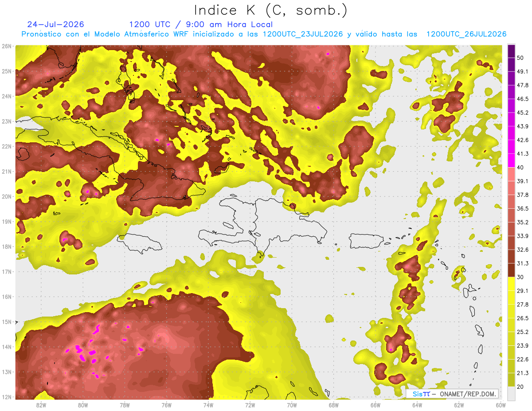Click the dark brown colorbar segment between 30 and 31.3
This screenshot has width=532, height=411.
[x=511, y=270]
